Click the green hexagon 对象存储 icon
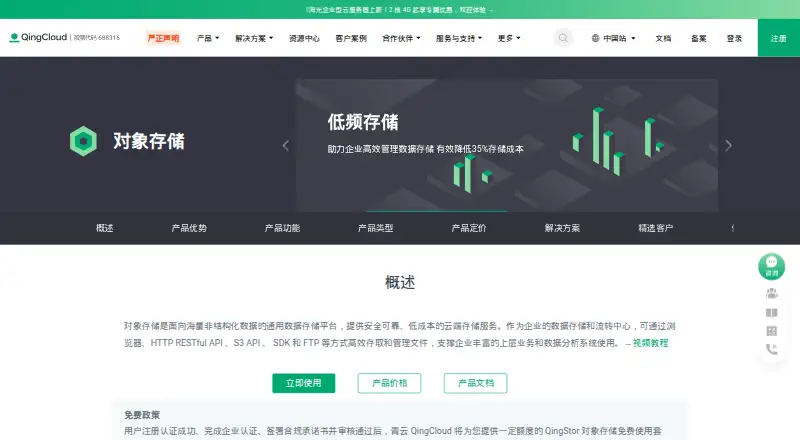 click(x=83, y=141)
